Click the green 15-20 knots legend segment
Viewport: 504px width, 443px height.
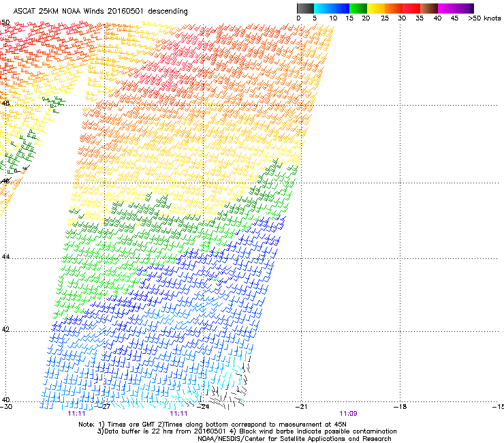tap(358, 8)
